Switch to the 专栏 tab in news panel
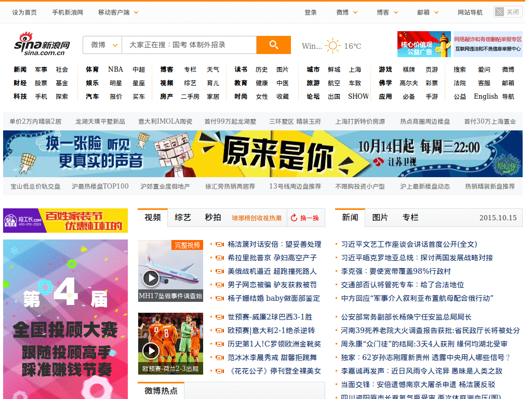Image resolution: width=532 pixels, height=399 pixels. coord(410,218)
